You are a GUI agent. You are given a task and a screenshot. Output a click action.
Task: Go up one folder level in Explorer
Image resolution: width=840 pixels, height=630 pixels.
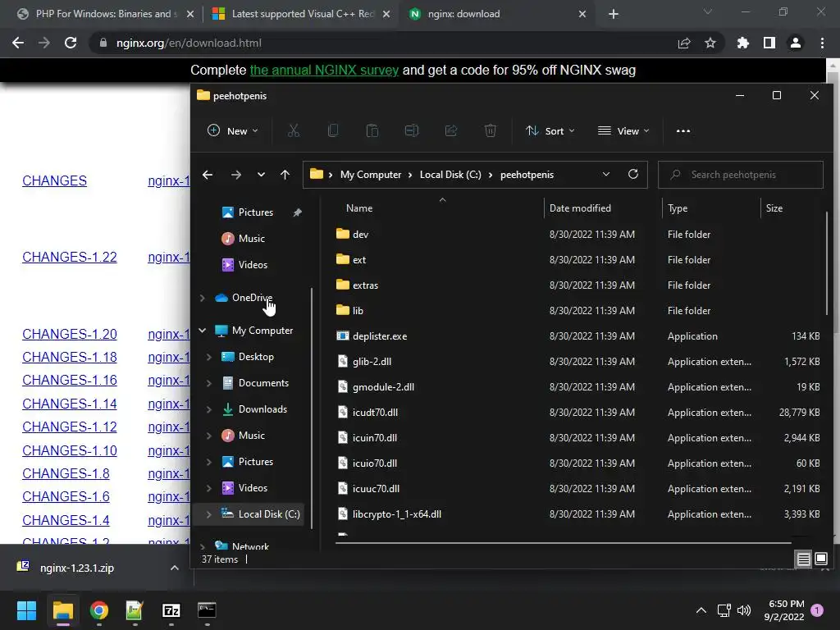tap(285, 175)
